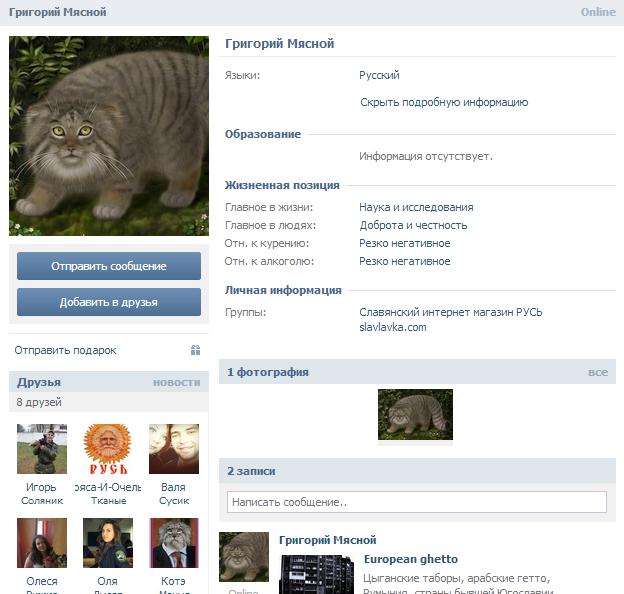Open the large profile avatar photo of cat
Image resolution: width=624 pixels, height=594 pixels.
click(x=109, y=136)
